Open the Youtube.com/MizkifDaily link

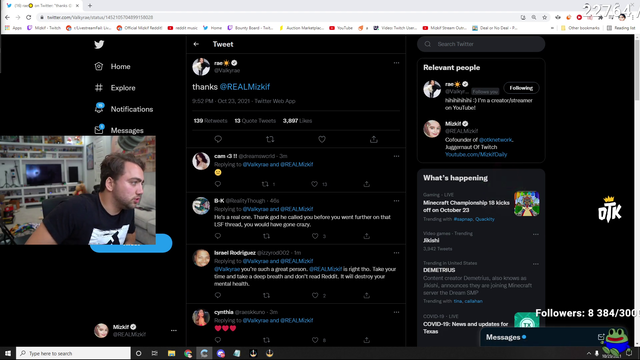[x=476, y=154]
